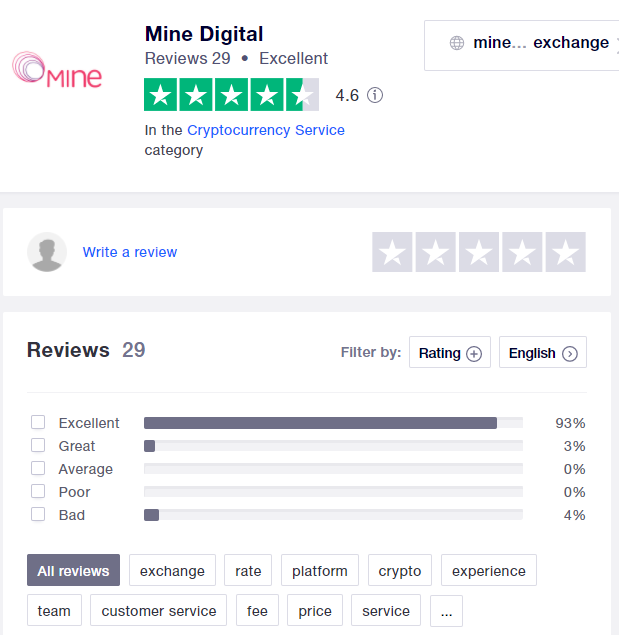This screenshot has width=619, height=635.
Task: Click the green 4.6 star rating image
Action: [231, 94]
